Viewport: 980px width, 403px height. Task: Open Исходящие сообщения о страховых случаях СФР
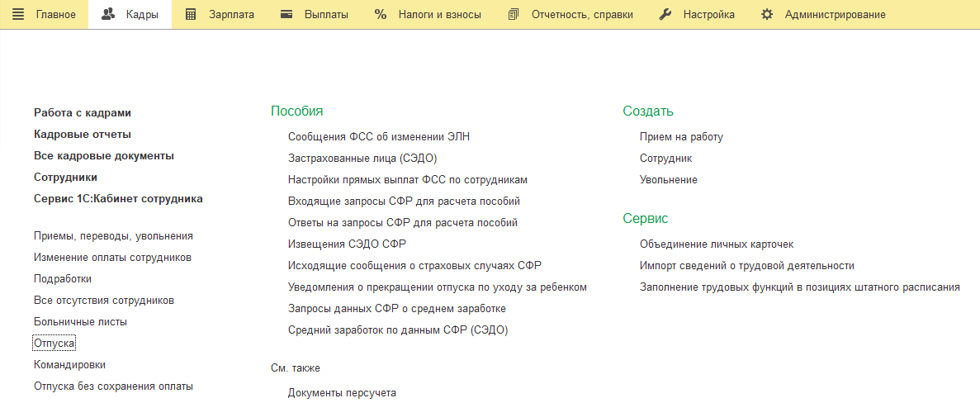415,266
